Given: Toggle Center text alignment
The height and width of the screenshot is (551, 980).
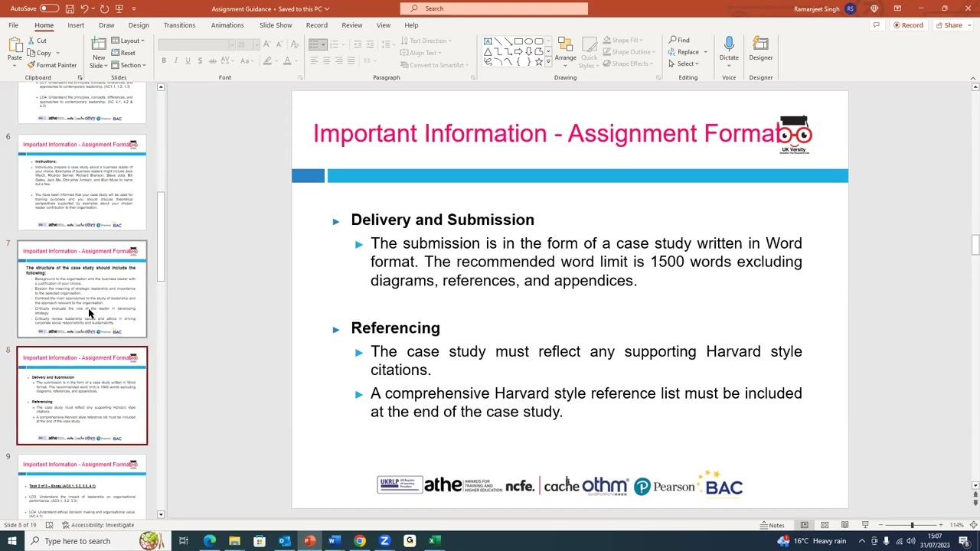Looking at the screenshot, I should (x=326, y=61).
